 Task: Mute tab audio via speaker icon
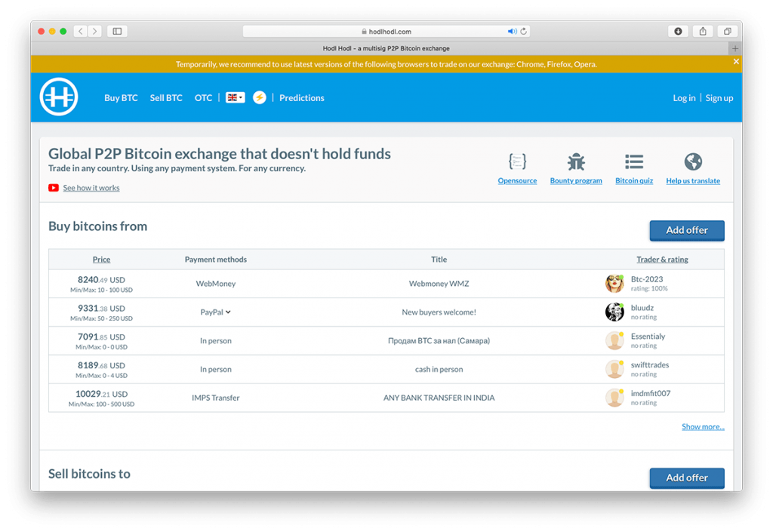(513, 31)
